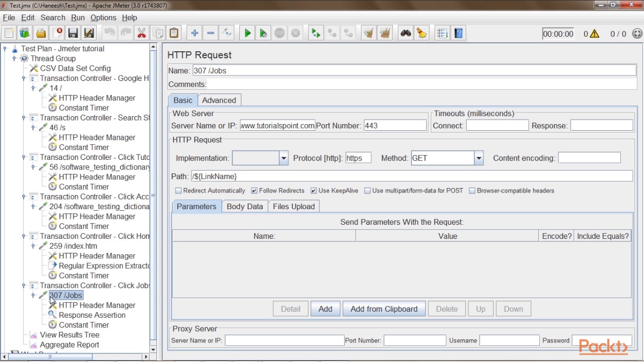Select the Regular Expression Extractor item
644x362 pixels.
(99, 265)
